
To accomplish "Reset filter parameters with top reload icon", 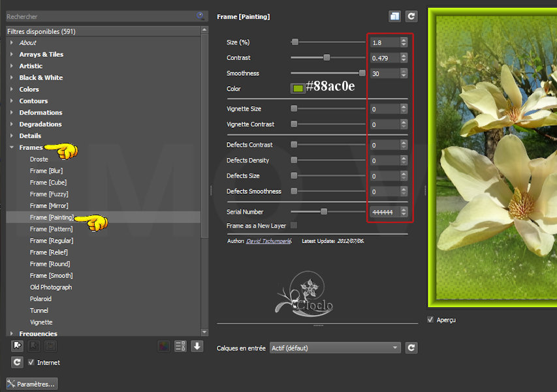I will point(411,16).
